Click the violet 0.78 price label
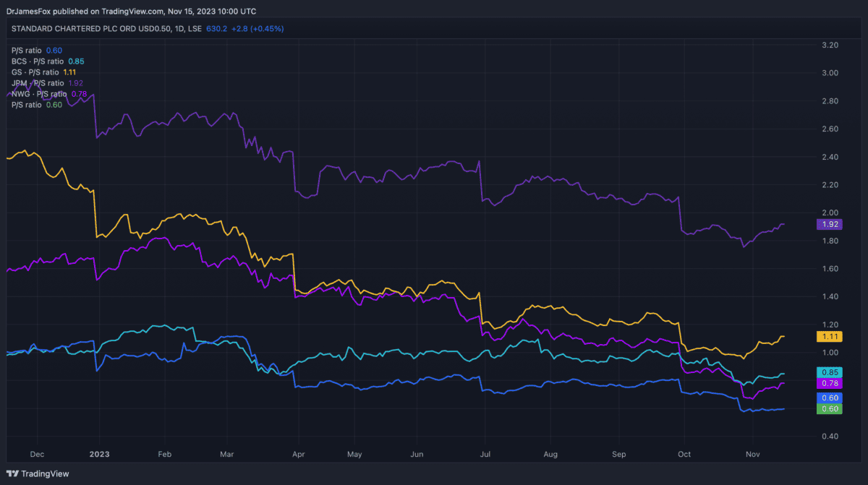 point(830,384)
